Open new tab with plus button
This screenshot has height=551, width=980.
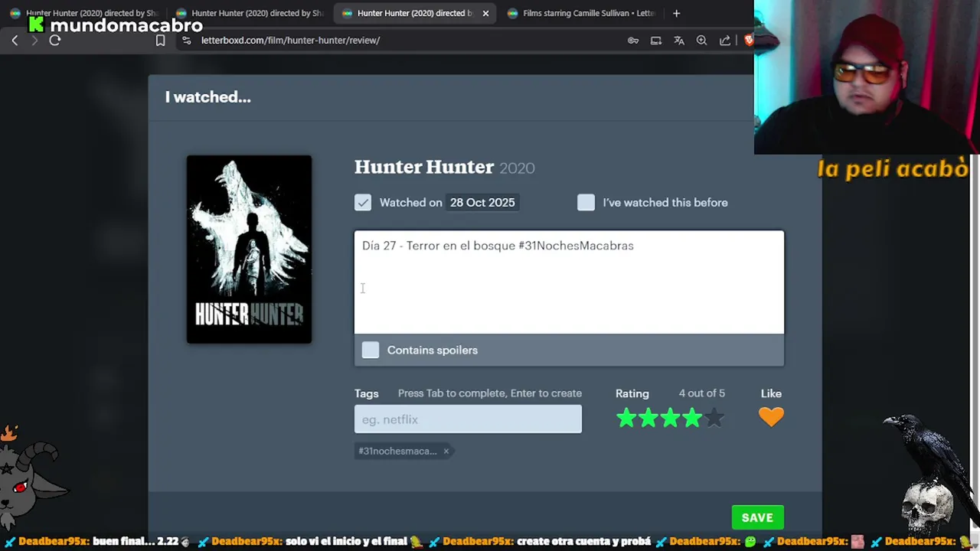(x=676, y=13)
